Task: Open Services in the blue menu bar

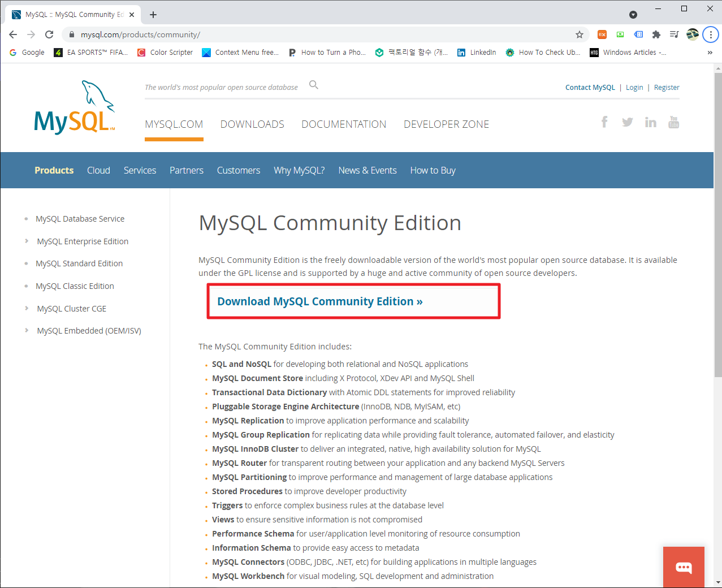Action: [140, 170]
